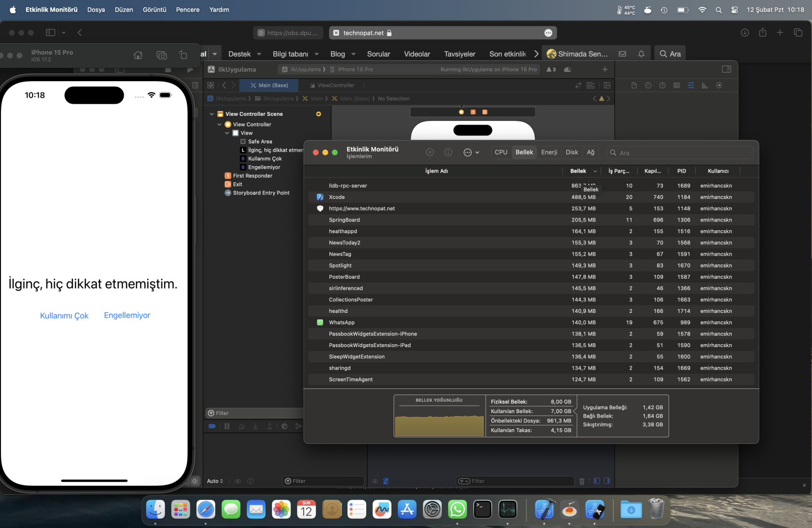The height and width of the screenshot is (528, 812).
Task: Click the info button in Activity Monitor toolbar
Action: [448, 153]
